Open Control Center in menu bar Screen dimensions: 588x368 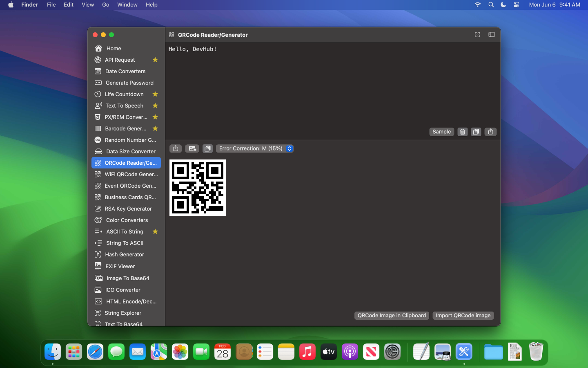517,4
